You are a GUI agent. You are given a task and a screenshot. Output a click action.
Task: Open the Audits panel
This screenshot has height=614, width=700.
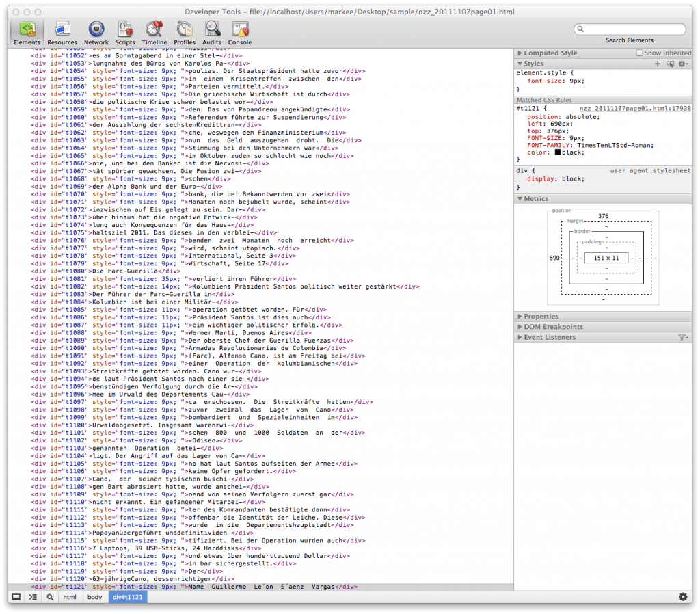point(212,32)
